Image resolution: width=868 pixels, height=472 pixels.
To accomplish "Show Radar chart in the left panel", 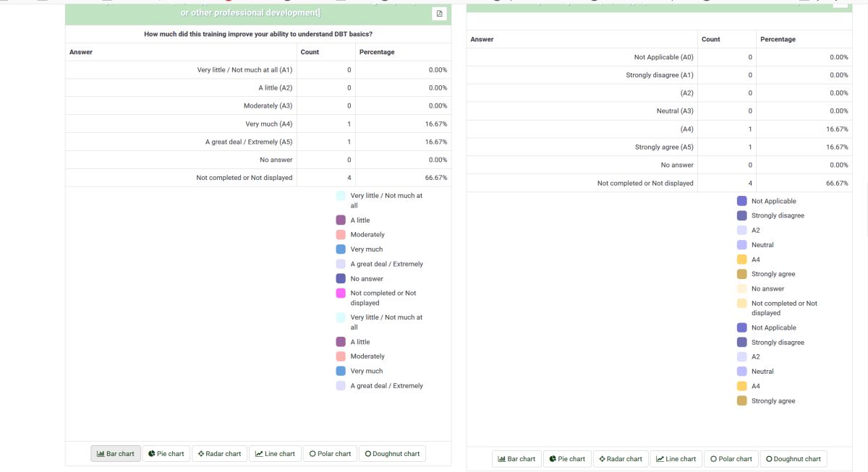I will click(220, 454).
